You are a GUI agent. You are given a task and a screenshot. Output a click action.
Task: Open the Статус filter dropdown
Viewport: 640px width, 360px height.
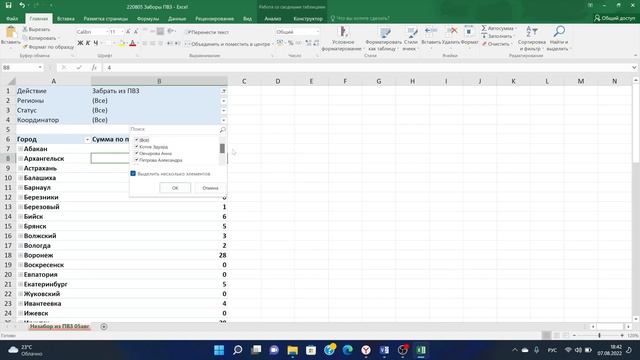224,111
